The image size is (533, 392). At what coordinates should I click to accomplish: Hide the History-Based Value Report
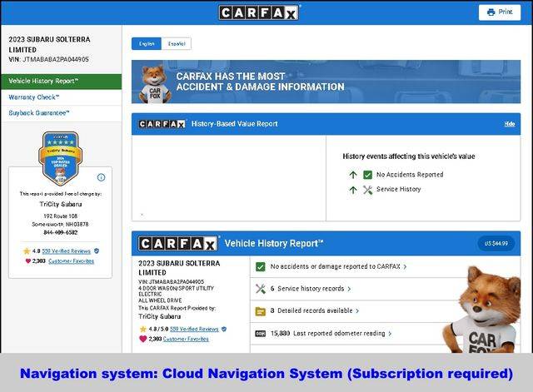509,124
